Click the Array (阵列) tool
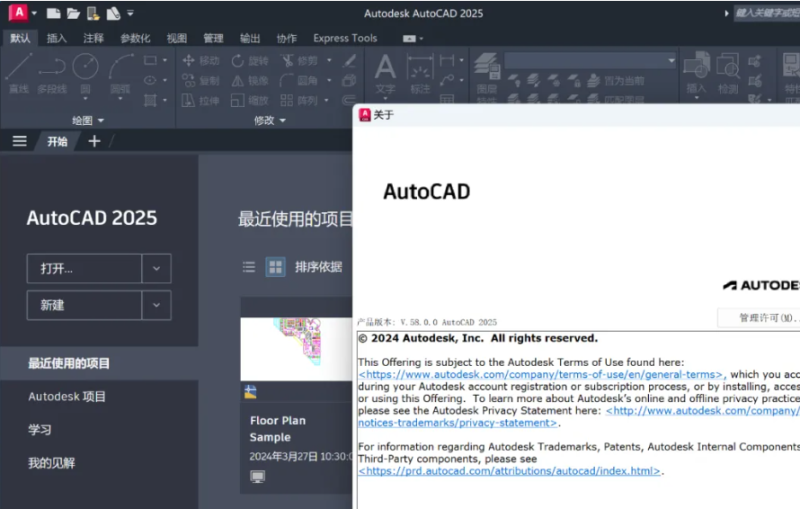800x509 pixels. (x=299, y=100)
